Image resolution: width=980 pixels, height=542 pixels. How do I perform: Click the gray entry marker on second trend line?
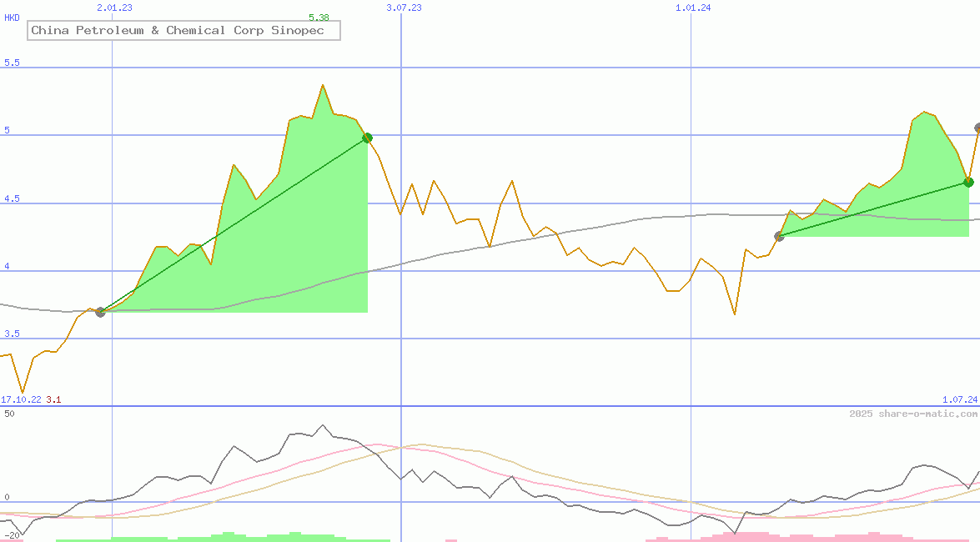point(779,237)
